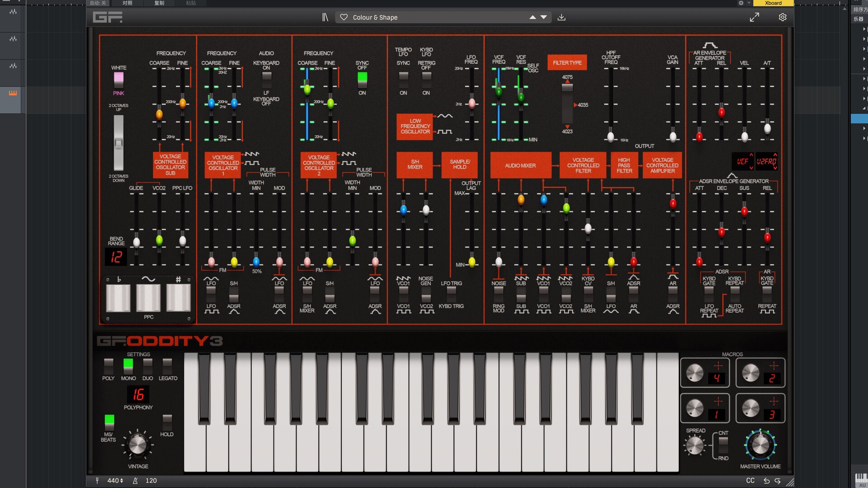Click the Master Volume knob
The height and width of the screenshot is (488, 868).
760,445
